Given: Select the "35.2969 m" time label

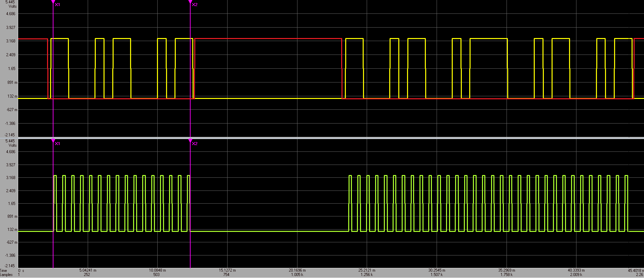Looking at the screenshot, I should click(507, 270).
